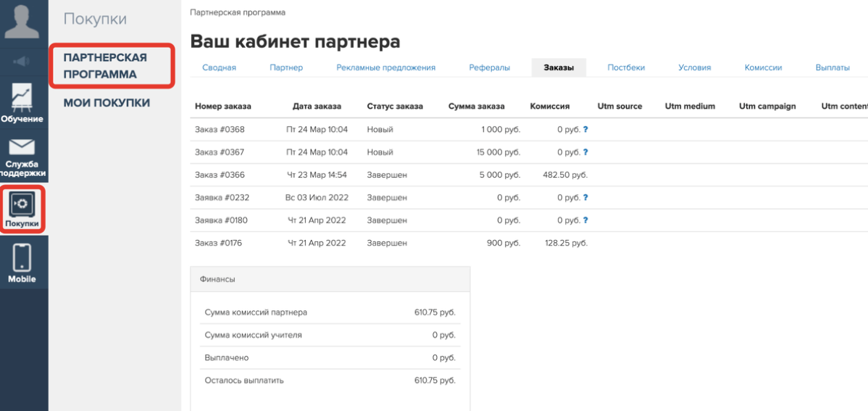Screen dimensions: 868x411
Task: Click the Покупки sidebar heading
Action: coord(95,19)
